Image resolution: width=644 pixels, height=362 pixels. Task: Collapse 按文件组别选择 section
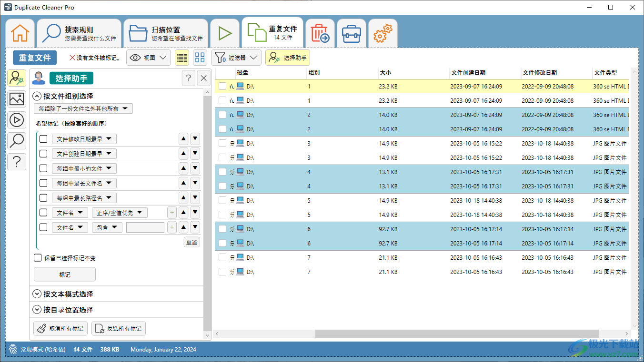(x=37, y=96)
